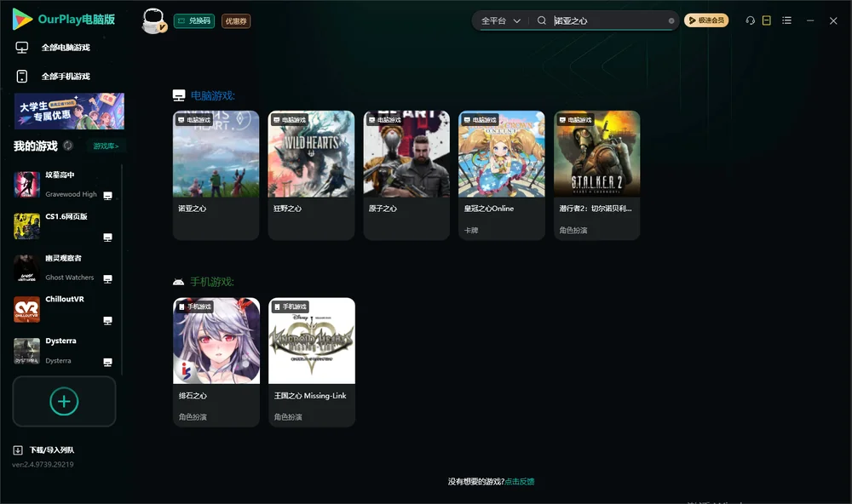Click the 优惠券 coupon button
The image size is (852, 504).
click(x=236, y=21)
